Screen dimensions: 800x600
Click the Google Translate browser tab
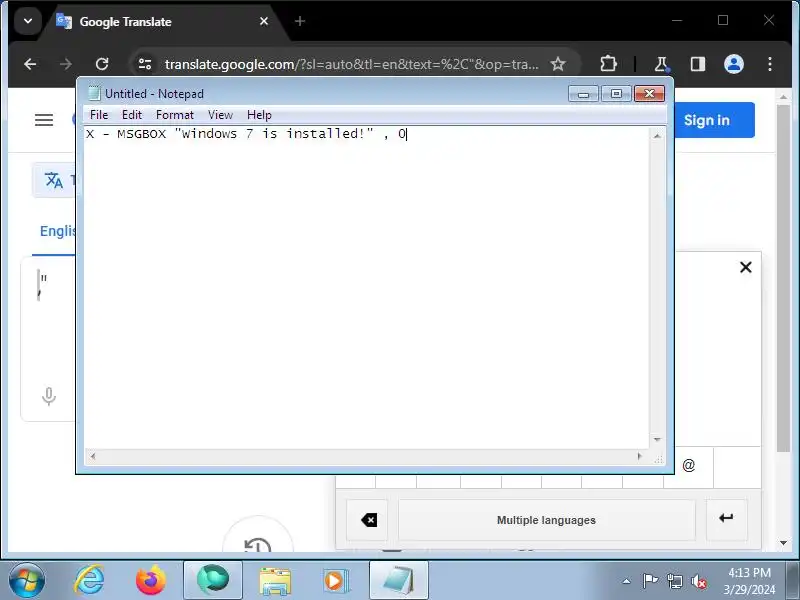[x=163, y=21]
